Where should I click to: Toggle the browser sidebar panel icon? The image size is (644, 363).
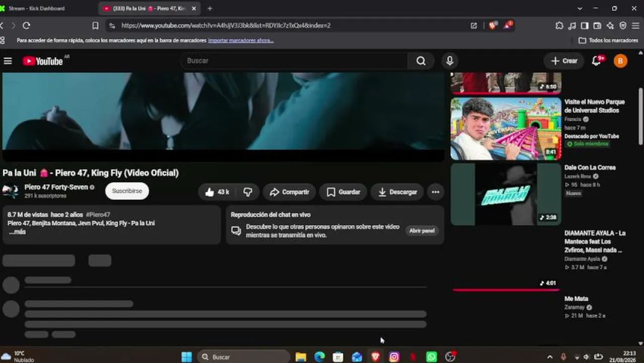click(x=585, y=25)
